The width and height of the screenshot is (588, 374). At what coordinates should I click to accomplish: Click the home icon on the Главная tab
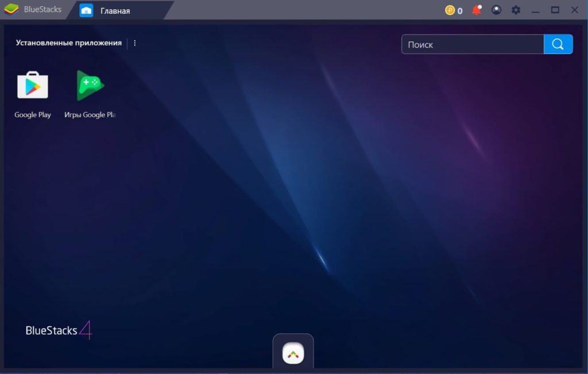(x=86, y=10)
